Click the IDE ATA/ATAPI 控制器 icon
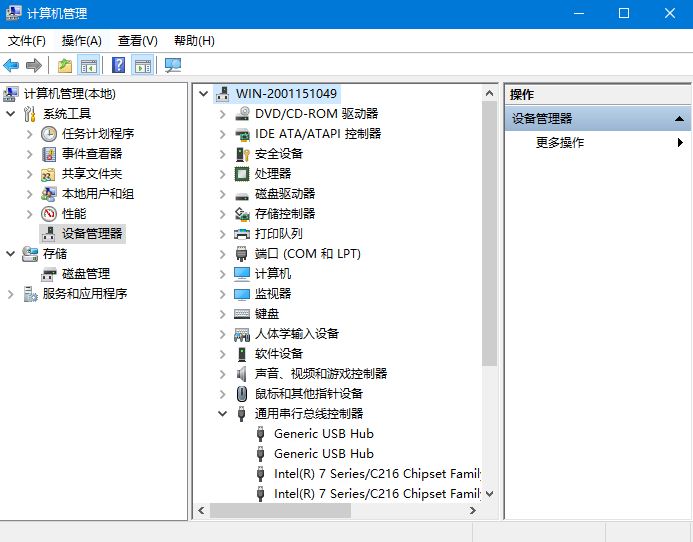 pos(242,134)
